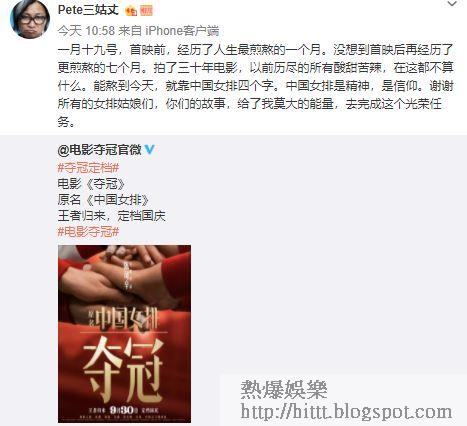Open @电影夺冠官微 account link
The height and width of the screenshot is (426, 467).
[100, 150]
